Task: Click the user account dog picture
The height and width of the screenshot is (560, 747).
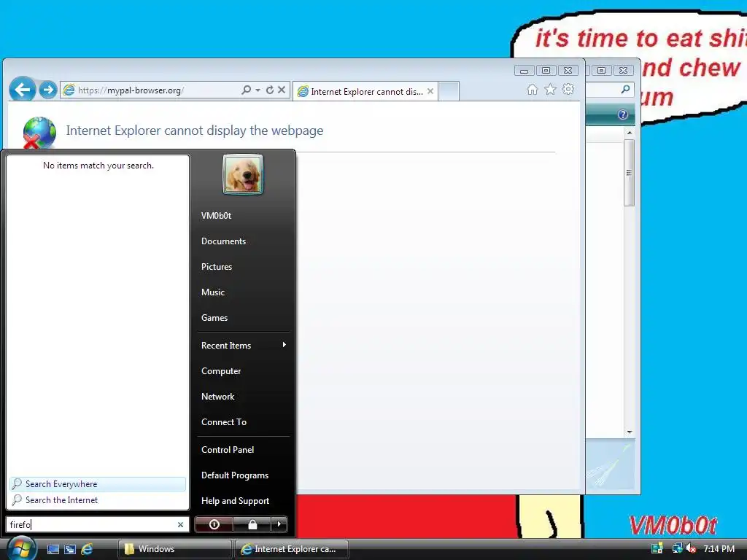Action: [243, 174]
